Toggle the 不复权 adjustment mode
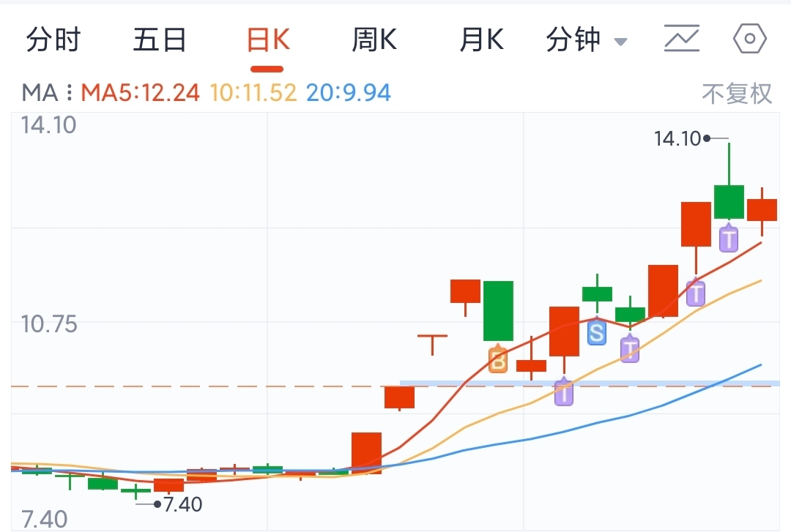The height and width of the screenshot is (532, 791). [x=737, y=94]
